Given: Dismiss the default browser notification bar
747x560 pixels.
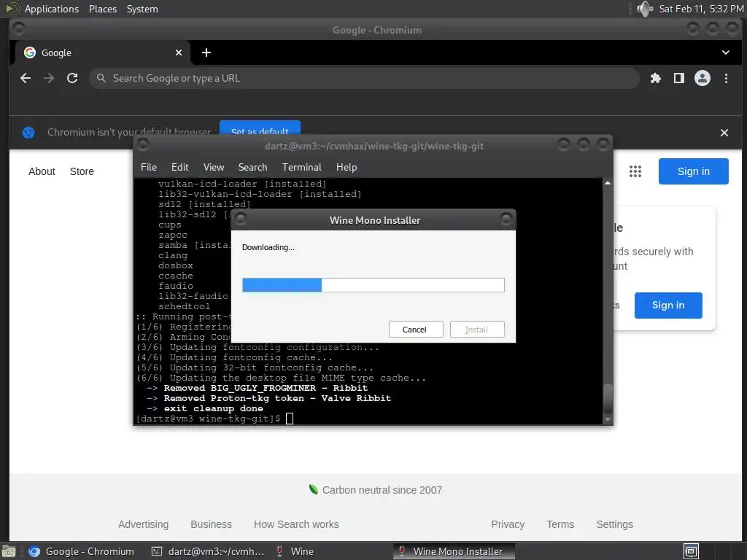Looking at the screenshot, I should coord(724,133).
